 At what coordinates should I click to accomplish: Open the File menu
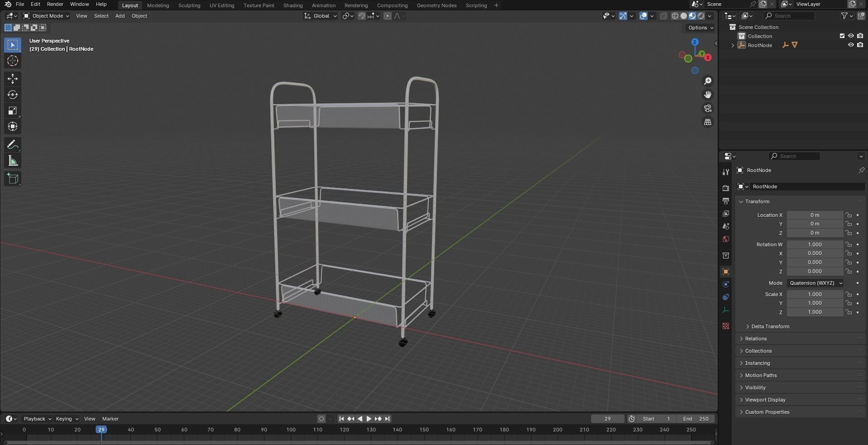point(20,4)
